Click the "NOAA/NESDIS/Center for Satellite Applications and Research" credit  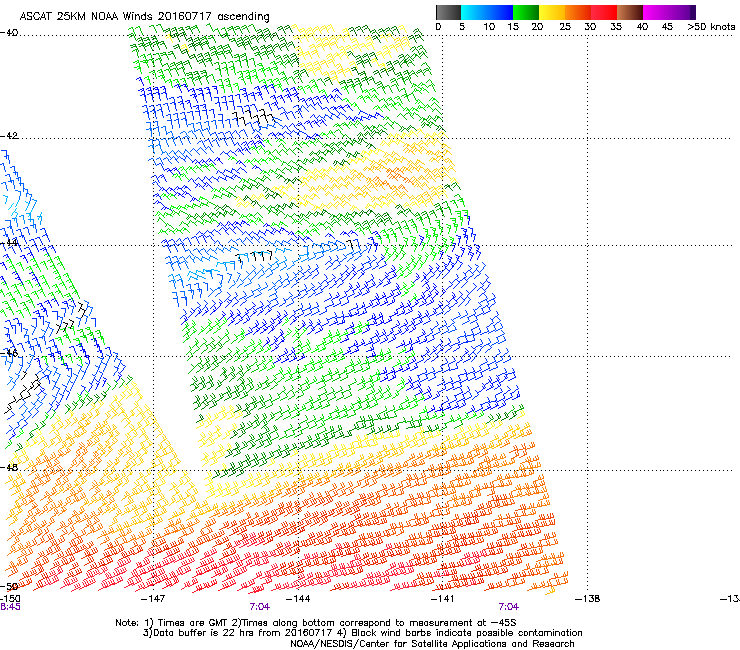(x=432, y=644)
